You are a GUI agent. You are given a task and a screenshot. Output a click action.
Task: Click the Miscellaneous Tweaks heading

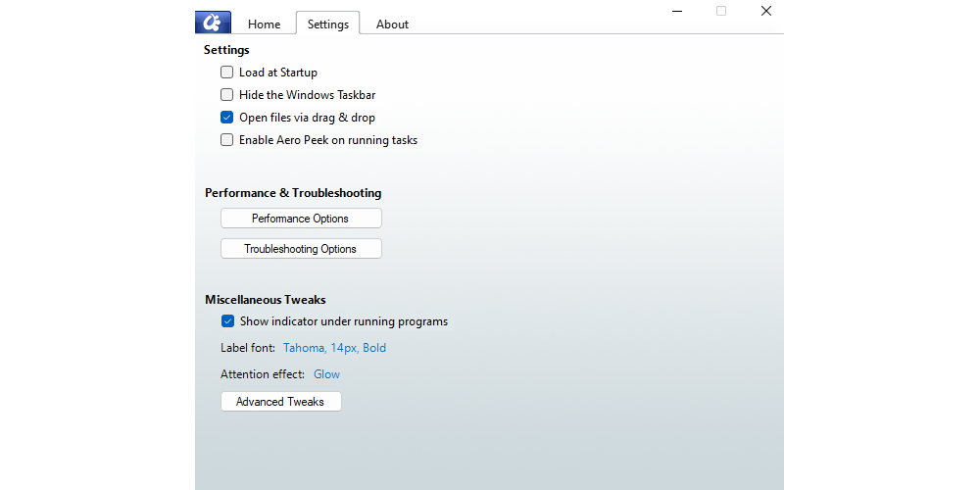[x=265, y=299]
